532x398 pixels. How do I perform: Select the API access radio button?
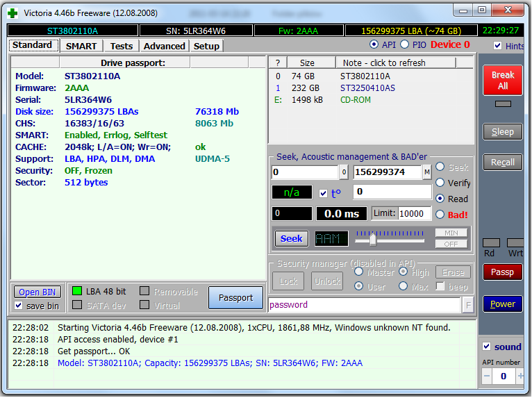[x=374, y=44]
